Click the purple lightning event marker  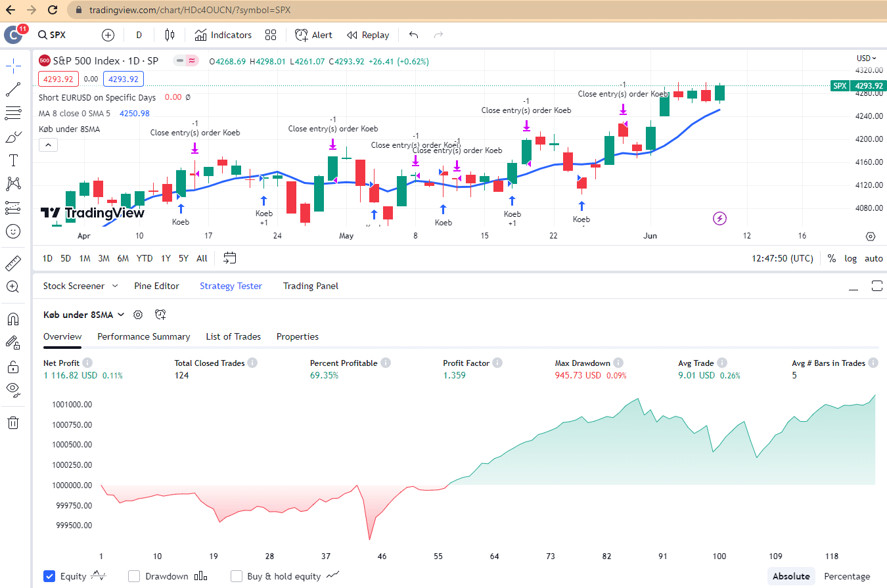tap(720, 218)
